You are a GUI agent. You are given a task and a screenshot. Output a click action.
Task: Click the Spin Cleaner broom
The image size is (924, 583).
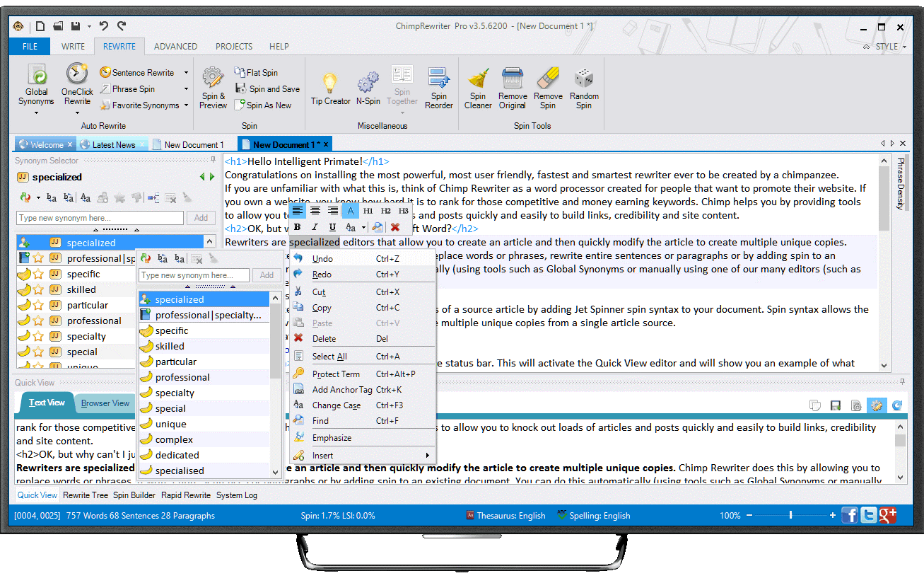478,88
